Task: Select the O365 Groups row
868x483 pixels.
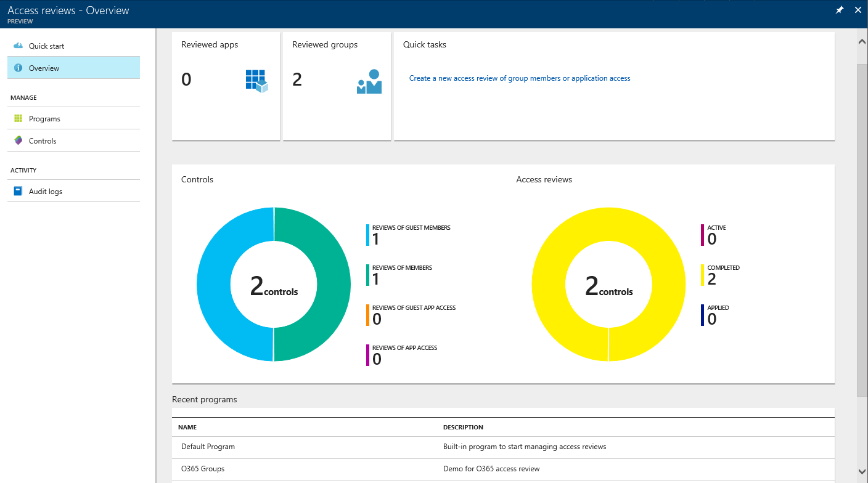Action: (203, 468)
